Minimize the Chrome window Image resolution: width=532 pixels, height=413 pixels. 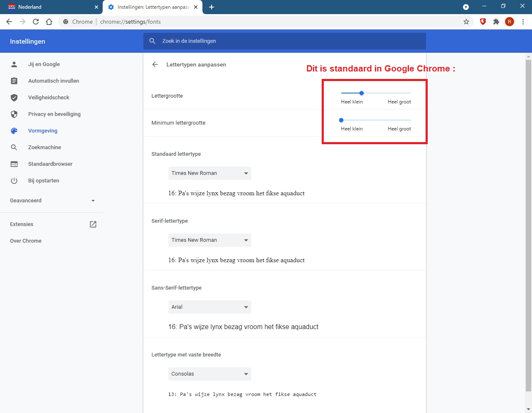coord(484,6)
